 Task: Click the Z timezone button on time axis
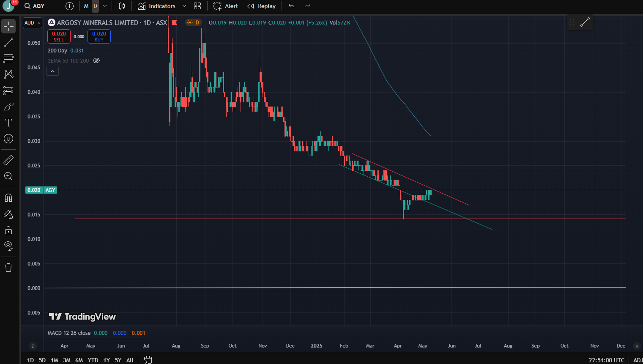pos(33,346)
